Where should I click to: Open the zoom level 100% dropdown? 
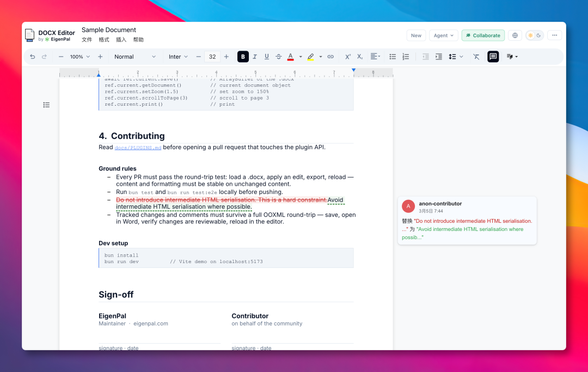click(80, 57)
